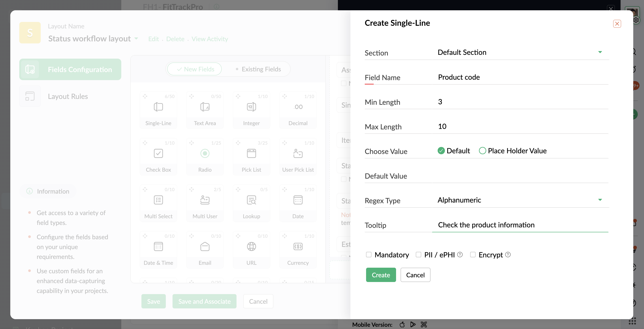Image resolution: width=644 pixels, height=329 pixels.
Task: Enable the Encrypt checkbox
Action: click(473, 254)
